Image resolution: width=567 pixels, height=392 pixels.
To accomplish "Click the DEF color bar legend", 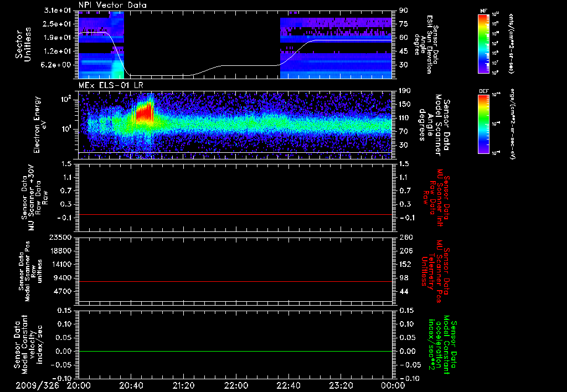I will tap(483, 124).
